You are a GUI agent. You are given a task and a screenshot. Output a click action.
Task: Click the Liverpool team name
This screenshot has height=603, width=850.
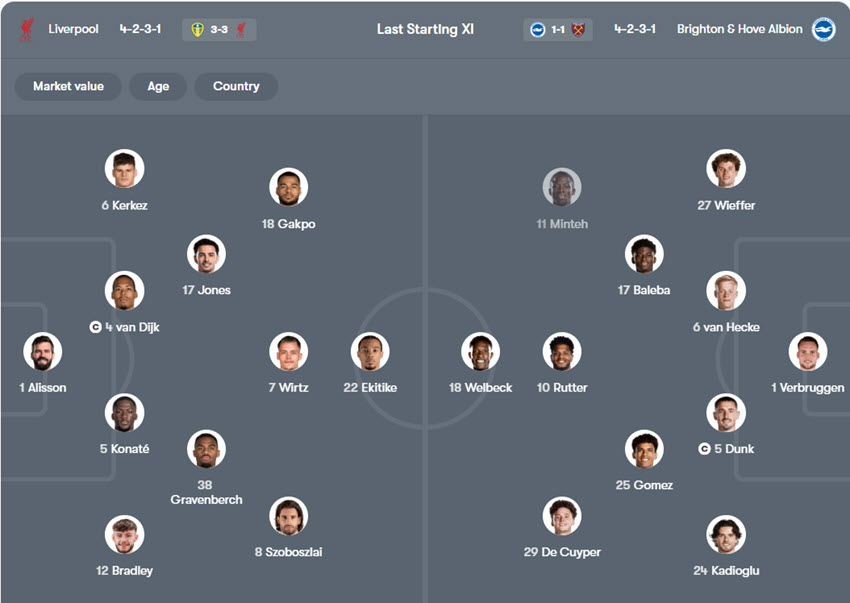coord(73,30)
